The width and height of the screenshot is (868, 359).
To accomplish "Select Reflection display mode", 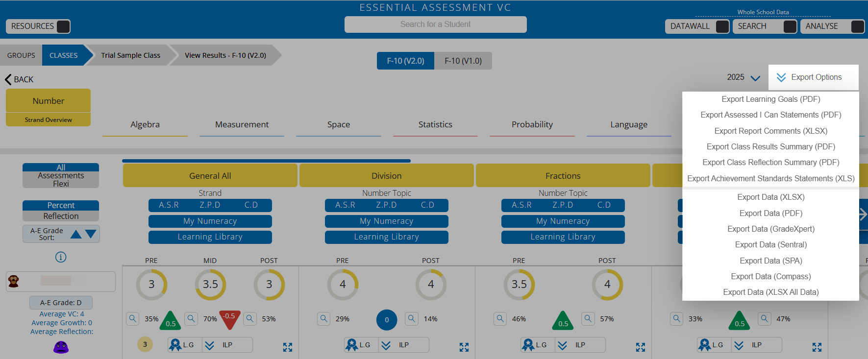I will (61, 216).
